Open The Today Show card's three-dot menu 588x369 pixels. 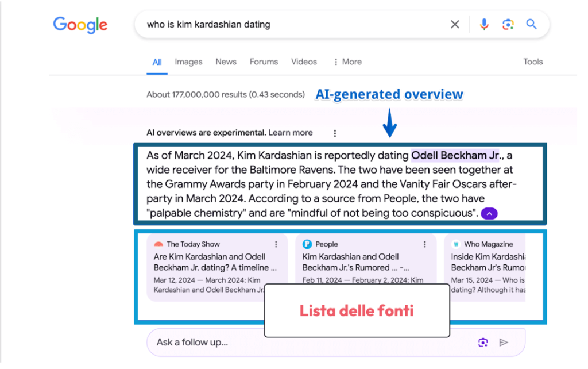(x=276, y=244)
